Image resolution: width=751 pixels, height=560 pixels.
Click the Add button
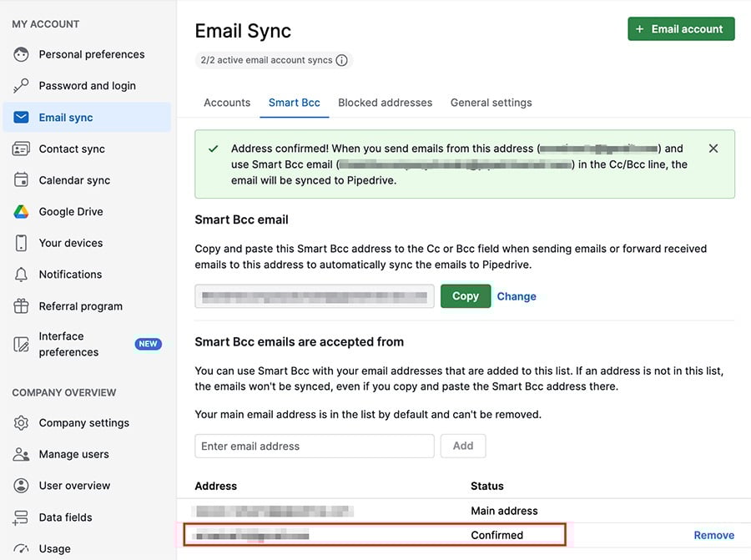463,446
